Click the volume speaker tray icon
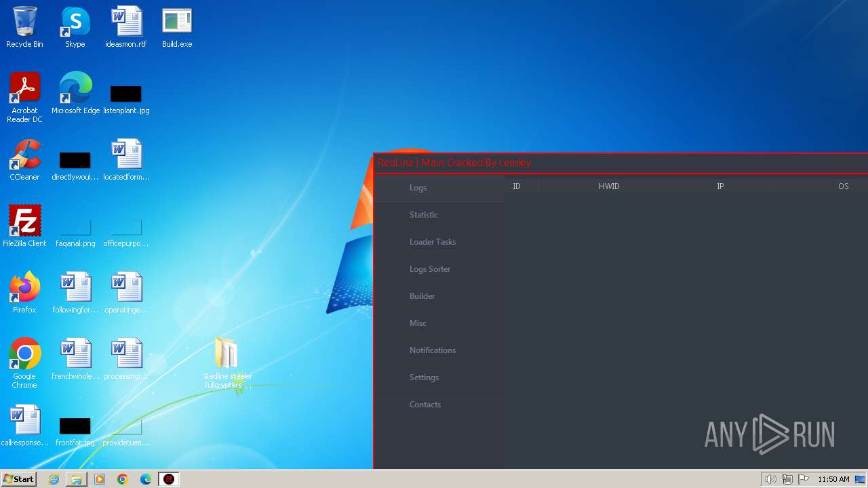This screenshot has height=488, width=868. [770, 479]
